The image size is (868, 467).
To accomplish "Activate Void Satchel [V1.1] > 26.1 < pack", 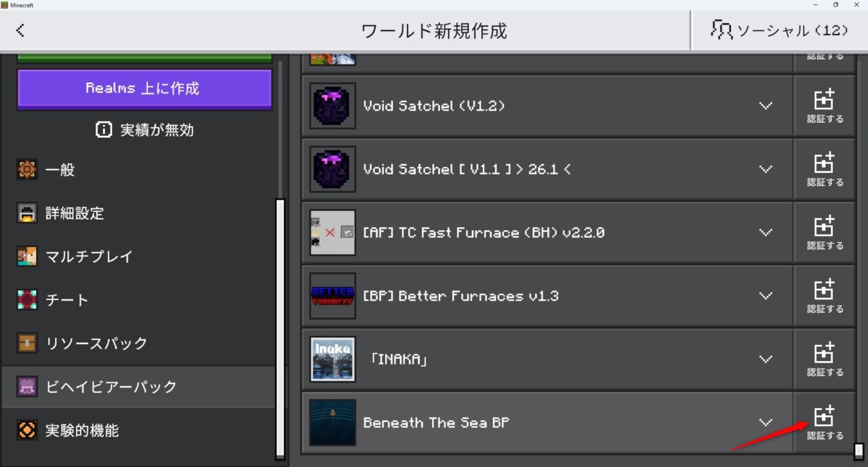I will tap(825, 169).
